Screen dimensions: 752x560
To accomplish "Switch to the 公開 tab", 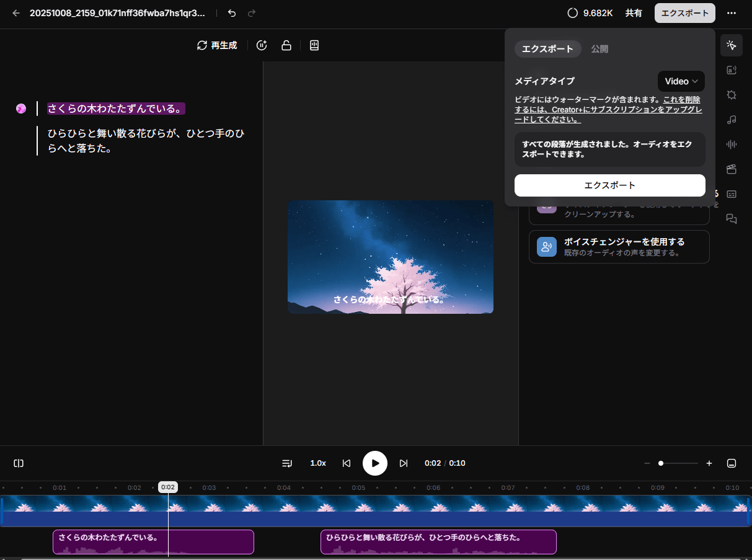I will (x=599, y=49).
